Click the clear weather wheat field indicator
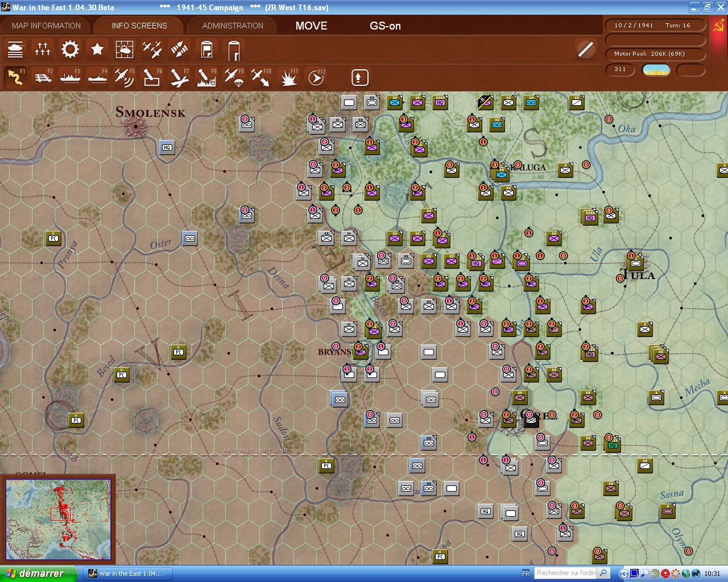Viewport: 728px width, 582px height. [656, 70]
